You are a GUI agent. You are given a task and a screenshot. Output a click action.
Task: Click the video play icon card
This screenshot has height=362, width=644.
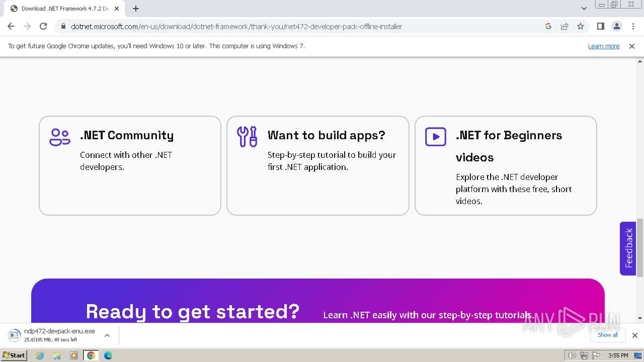click(436, 137)
